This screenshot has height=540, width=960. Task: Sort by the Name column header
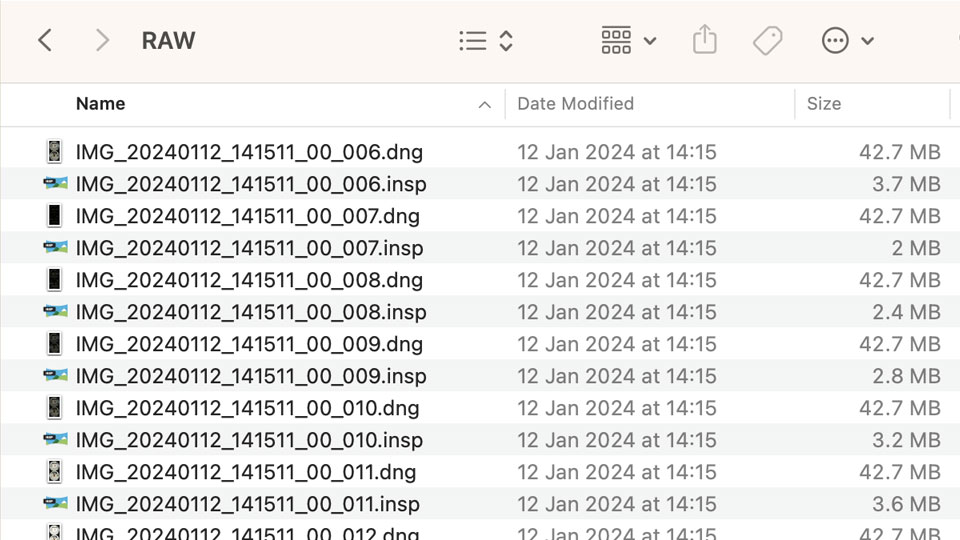click(100, 103)
